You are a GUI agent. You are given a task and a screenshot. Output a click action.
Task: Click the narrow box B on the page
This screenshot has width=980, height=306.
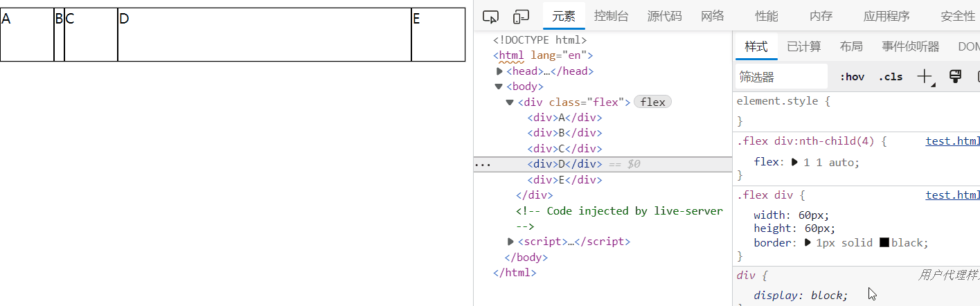[x=59, y=35]
